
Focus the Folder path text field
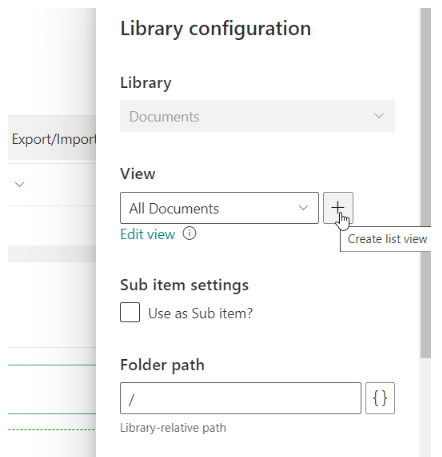[x=241, y=398]
